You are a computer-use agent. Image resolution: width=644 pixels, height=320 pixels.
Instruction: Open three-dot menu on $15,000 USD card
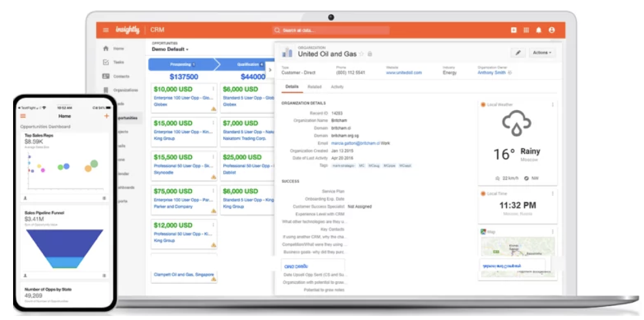pos(214,123)
